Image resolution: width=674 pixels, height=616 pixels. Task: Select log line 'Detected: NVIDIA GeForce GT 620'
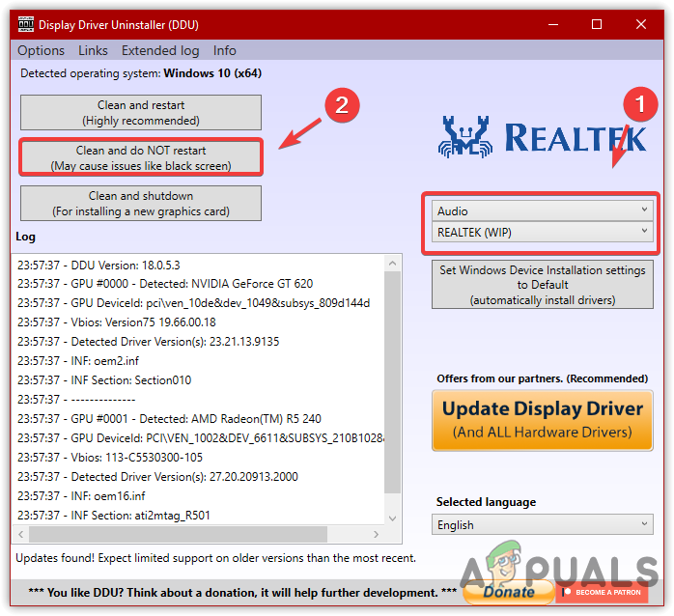165,284
